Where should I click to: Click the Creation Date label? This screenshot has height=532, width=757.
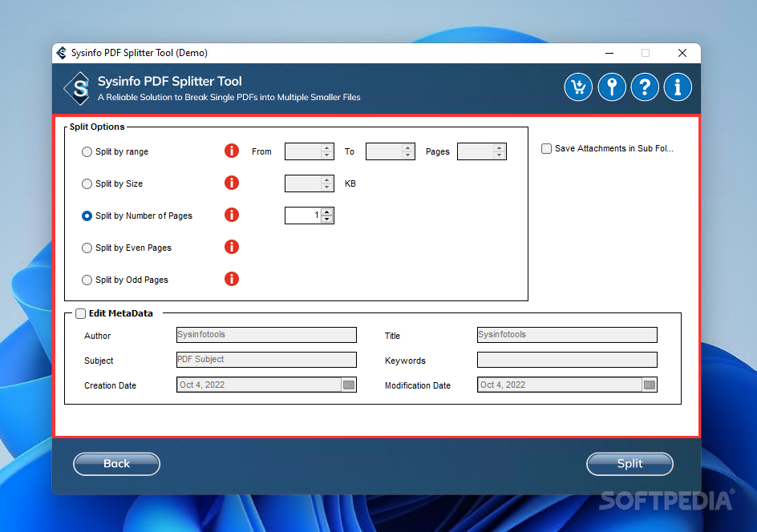click(110, 385)
